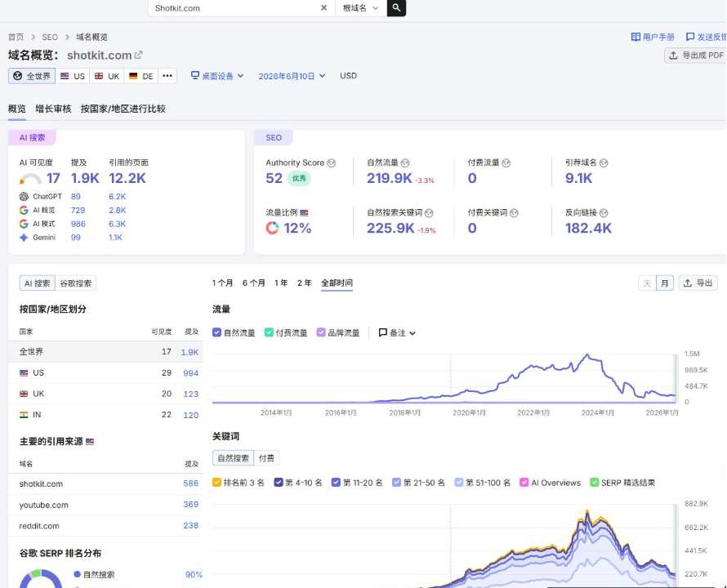Viewport: 727px width, 588px height.
Task: Toggle the SERP 精选结果 checkbox
Action: (x=594, y=483)
